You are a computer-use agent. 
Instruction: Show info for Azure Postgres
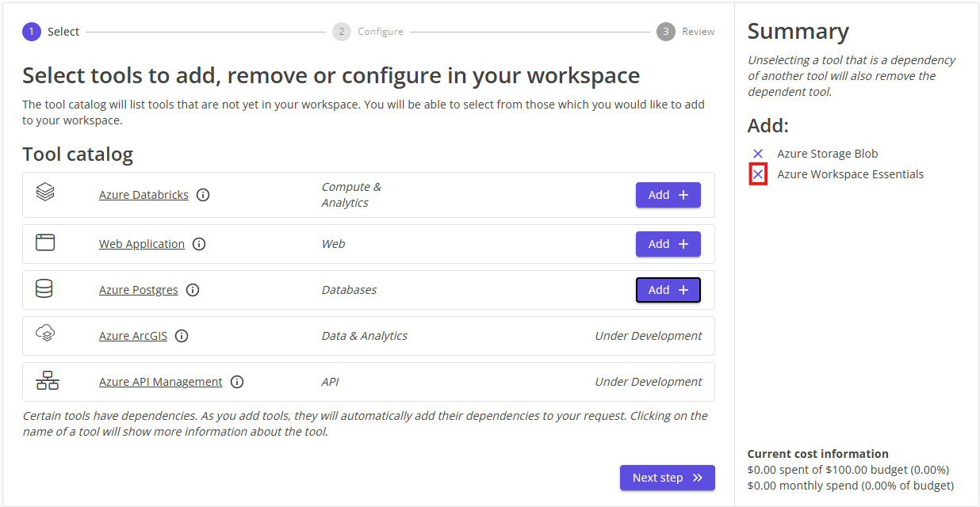coord(193,290)
